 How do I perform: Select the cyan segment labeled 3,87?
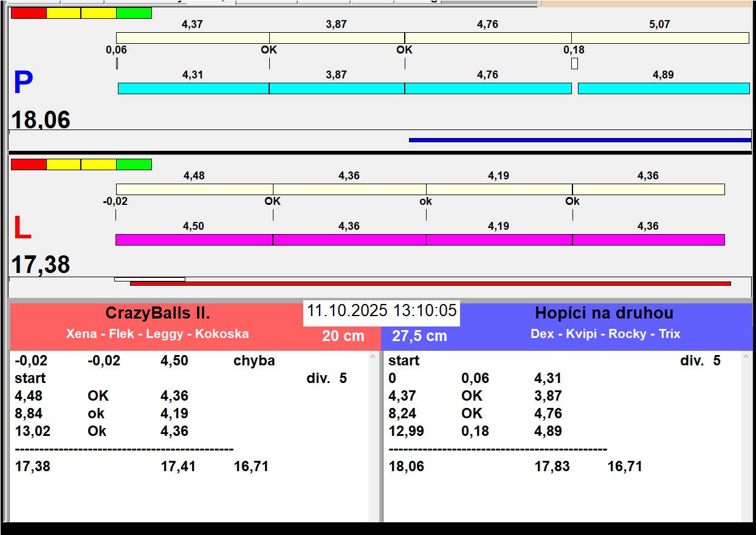tap(337, 88)
